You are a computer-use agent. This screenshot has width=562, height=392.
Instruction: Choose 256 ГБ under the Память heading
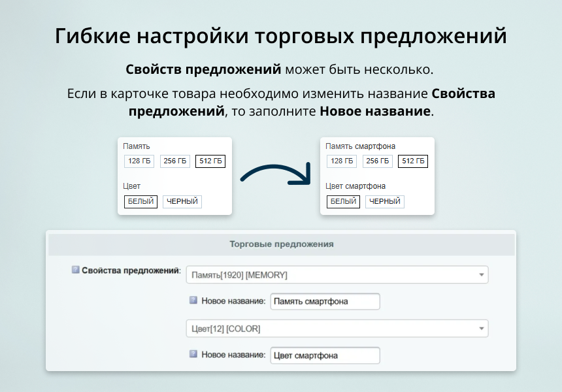[x=175, y=161]
